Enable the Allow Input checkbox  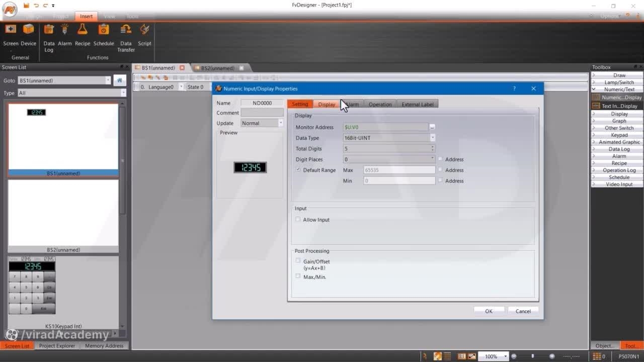coord(298,220)
